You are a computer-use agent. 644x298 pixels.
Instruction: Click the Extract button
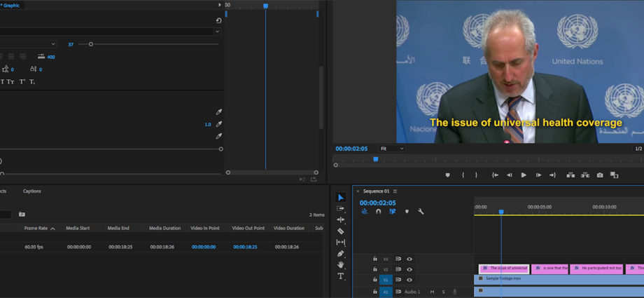pos(585,175)
